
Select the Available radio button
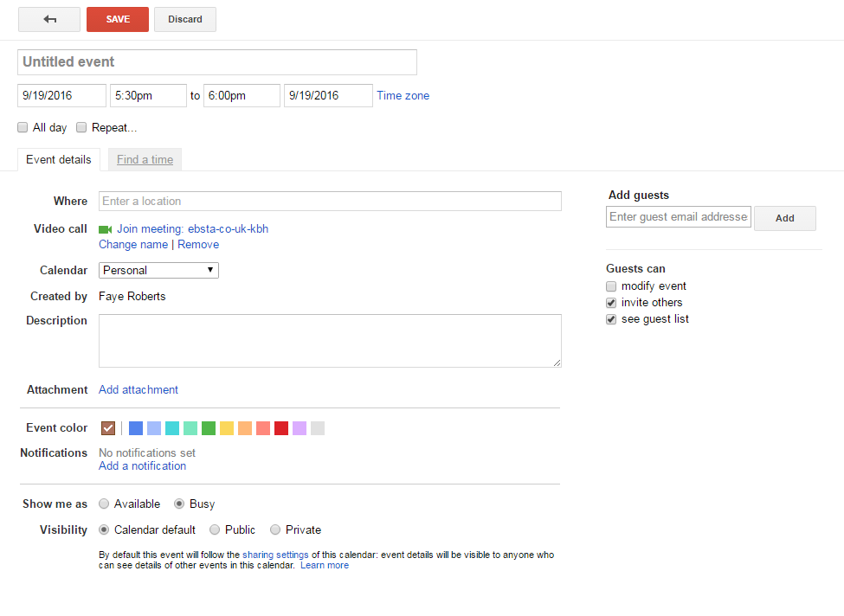(x=105, y=504)
